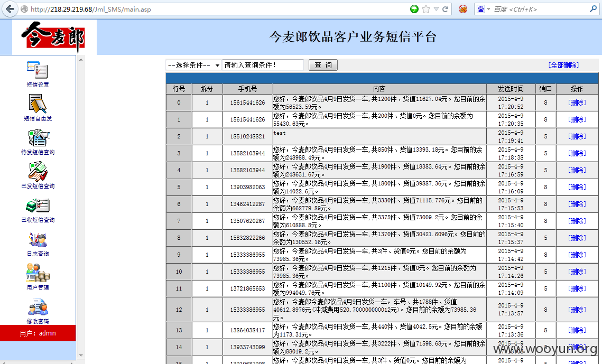This screenshot has width=602, height=364.
Task: Delete row 5 via its 删除 link
Action: [x=577, y=187]
